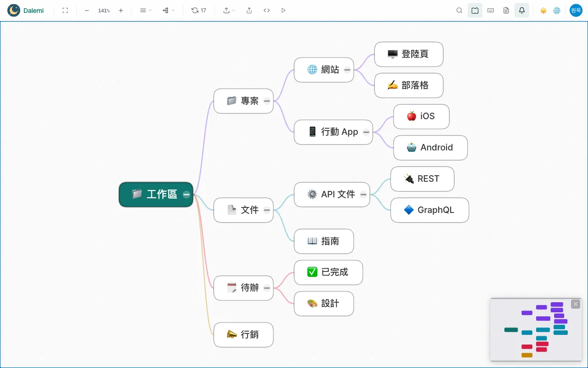The width and height of the screenshot is (588, 368).
Task: Click the Dalemi moon logo
Action: (14, 10)
